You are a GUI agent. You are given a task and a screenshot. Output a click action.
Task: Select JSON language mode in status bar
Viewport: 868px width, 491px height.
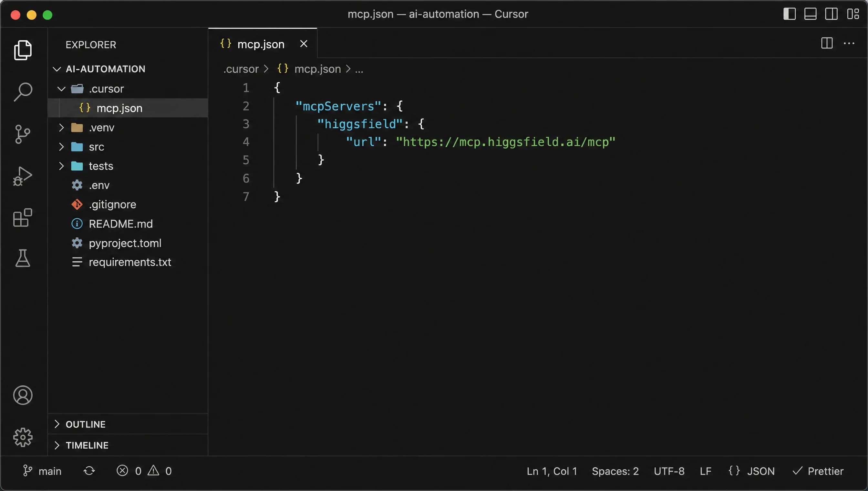coord(751,471)
